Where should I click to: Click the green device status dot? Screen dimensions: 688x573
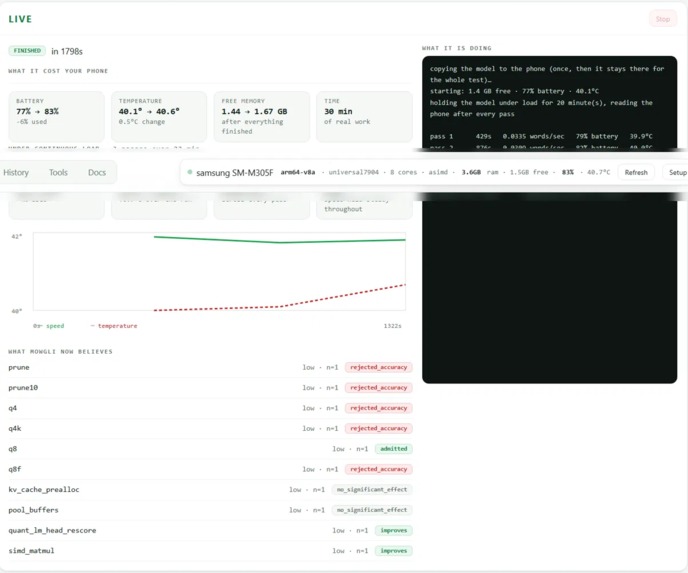coord(190,172)
